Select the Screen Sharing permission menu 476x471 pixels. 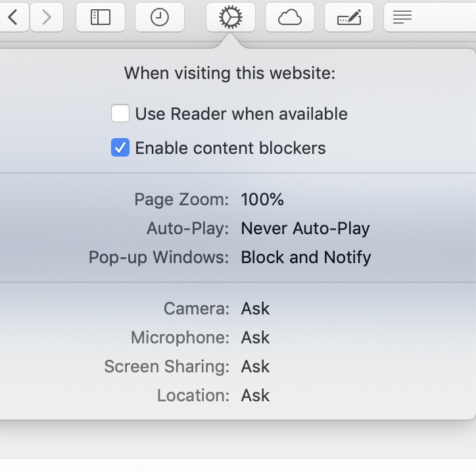(255, 366)
